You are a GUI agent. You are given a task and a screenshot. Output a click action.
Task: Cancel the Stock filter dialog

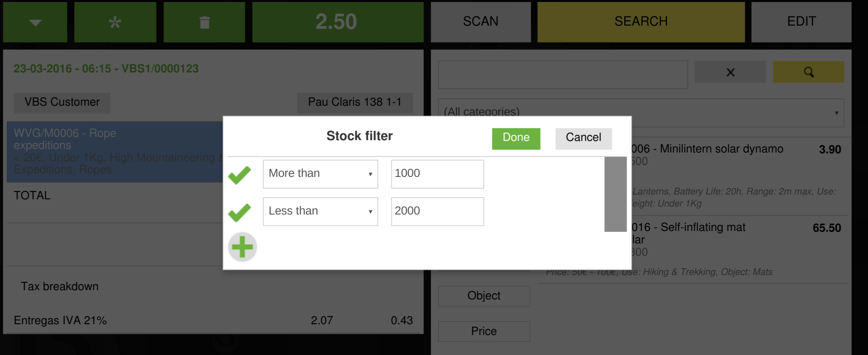tap(583, 138)
